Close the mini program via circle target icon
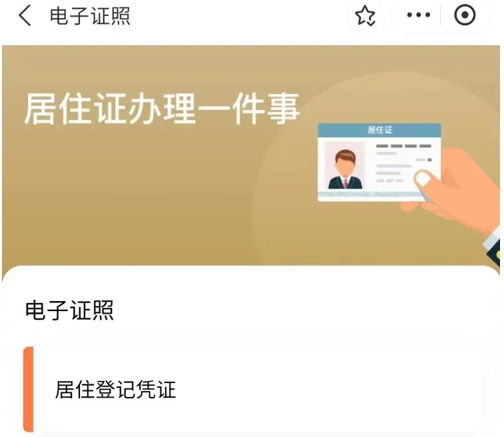504x437 pixels. [465, 15]
